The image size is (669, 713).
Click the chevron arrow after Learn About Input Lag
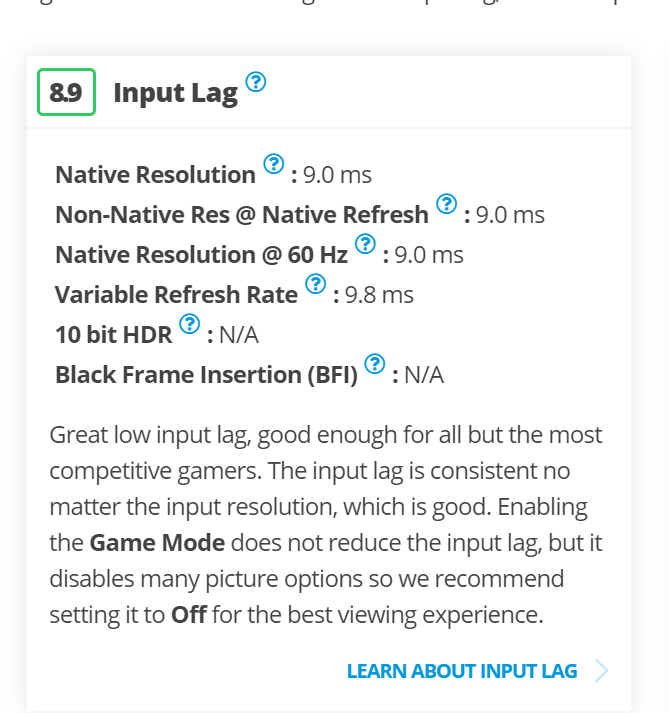(600, 671)
